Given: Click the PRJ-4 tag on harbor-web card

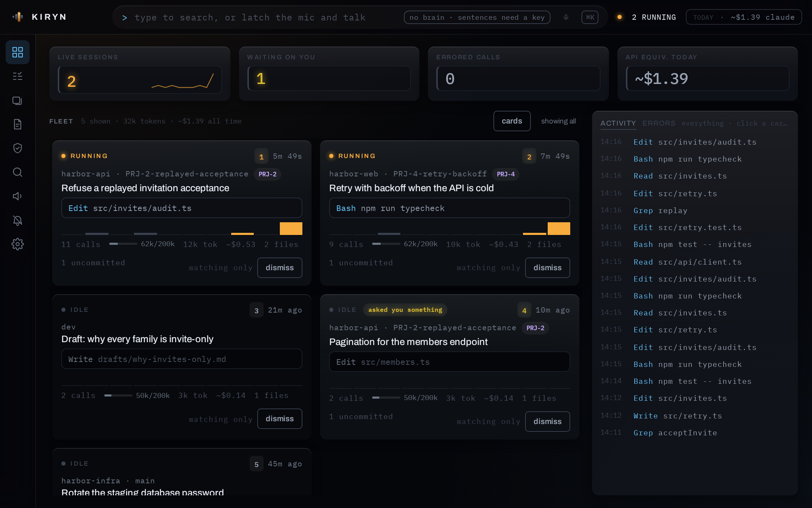Looking at the screenshot, I should point(506,174).
